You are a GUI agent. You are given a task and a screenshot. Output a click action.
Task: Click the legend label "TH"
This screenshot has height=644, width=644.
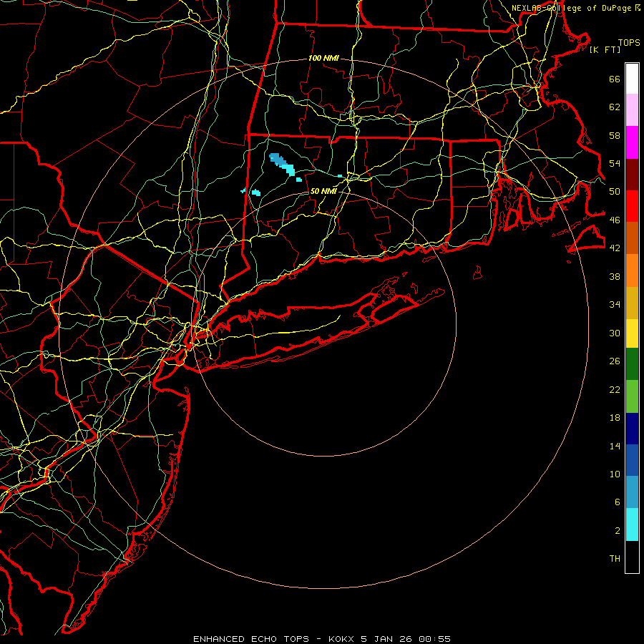(x=615, y=559)
